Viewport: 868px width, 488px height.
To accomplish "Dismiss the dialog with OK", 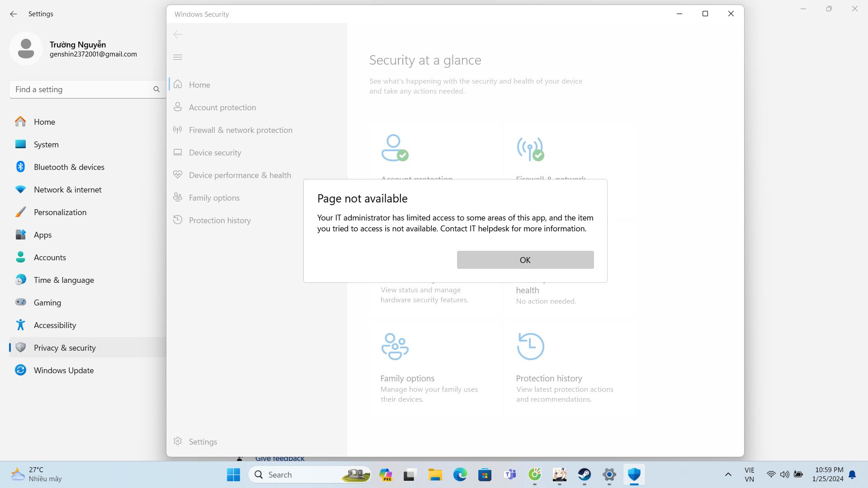I will (525, 260).
